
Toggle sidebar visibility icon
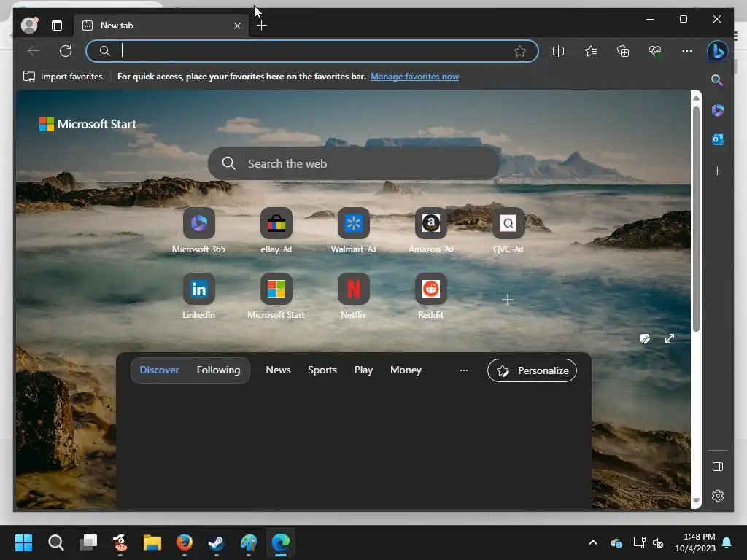point(718,467)
